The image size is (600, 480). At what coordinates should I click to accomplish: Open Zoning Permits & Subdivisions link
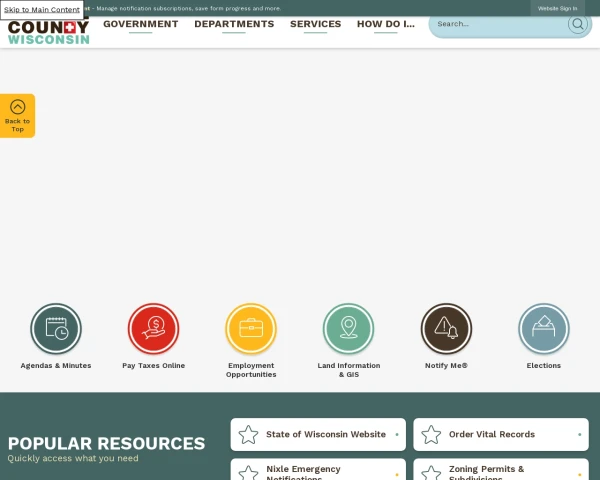501,470
